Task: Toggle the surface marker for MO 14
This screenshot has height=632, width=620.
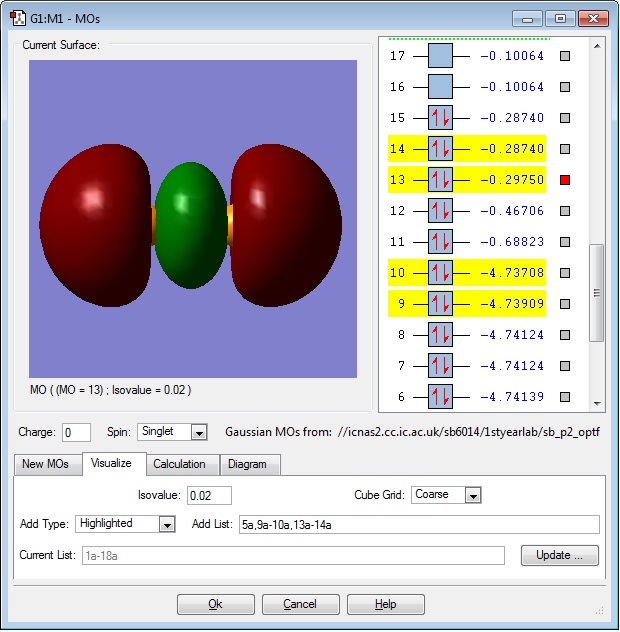Action: pos(565,149)
